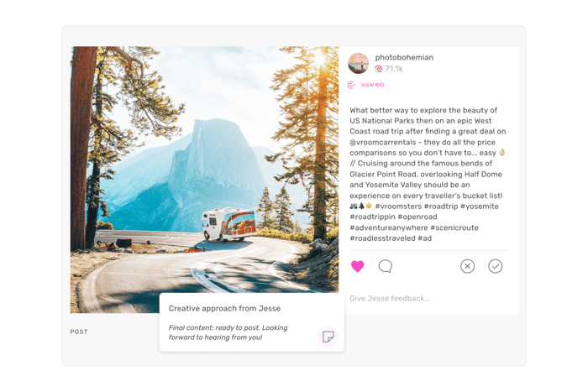Click the pink C logo next to View Bio

(351, 85)
